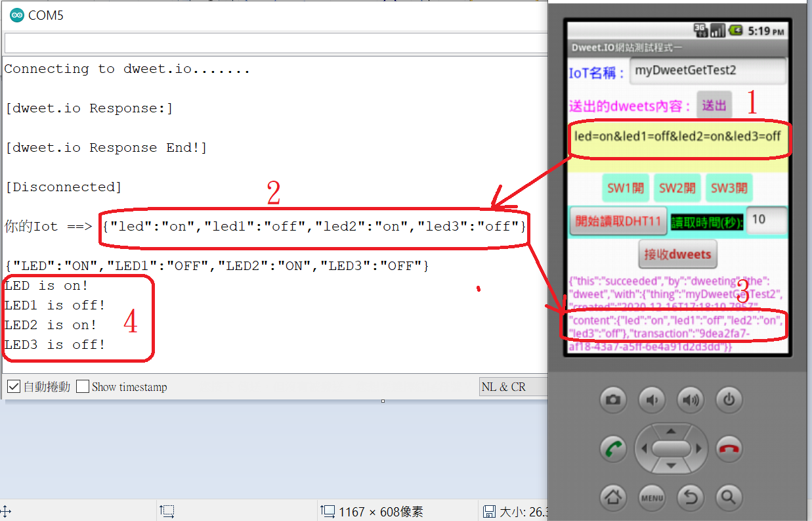Click the 'LED3 is off!' line
The image size is (812, 521).
coord(54,345)
